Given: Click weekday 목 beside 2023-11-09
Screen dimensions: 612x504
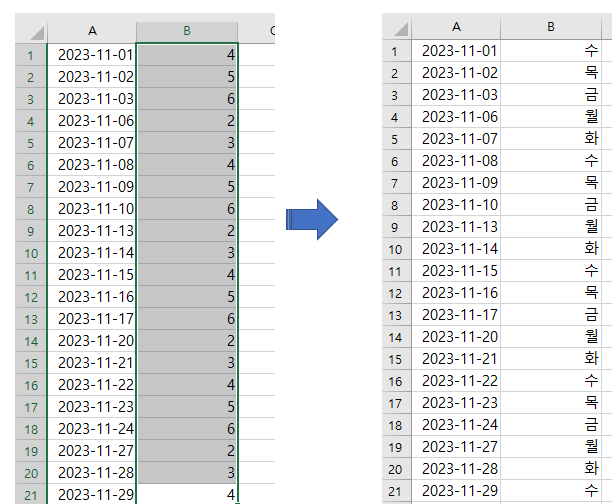Looking at the screenshot, I should point(551,183).
